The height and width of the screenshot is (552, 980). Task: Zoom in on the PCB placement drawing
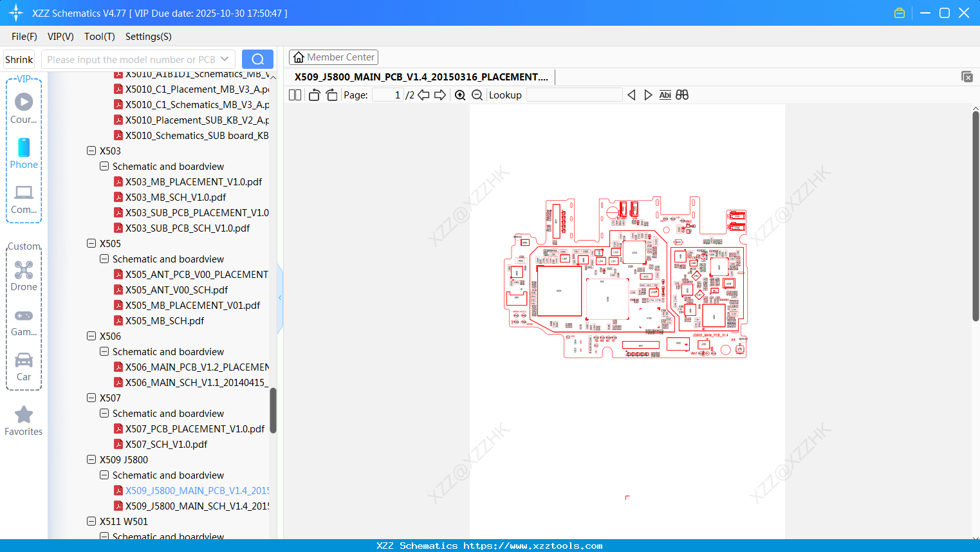point(460,95)
